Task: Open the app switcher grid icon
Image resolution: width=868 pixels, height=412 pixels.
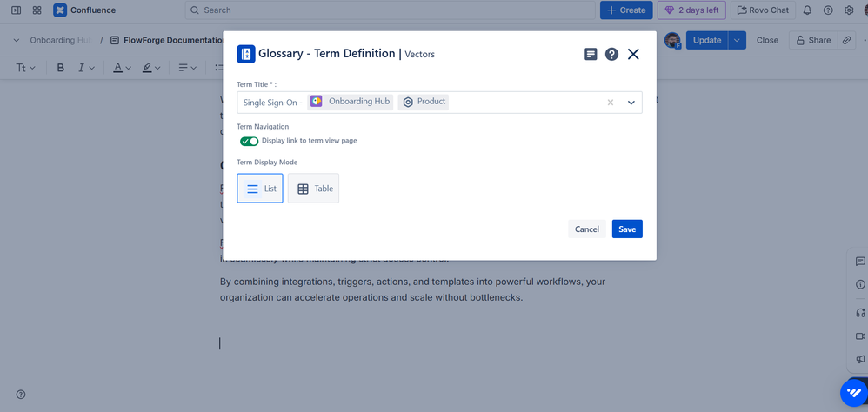Action: click(37, 10)
